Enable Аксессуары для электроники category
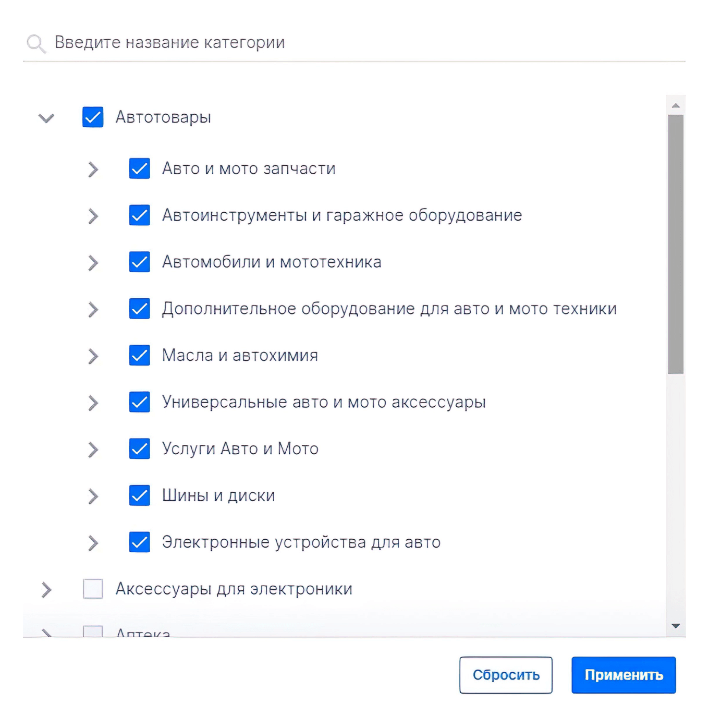This screenshot has width=709, height=728. [x=93, y=589]
